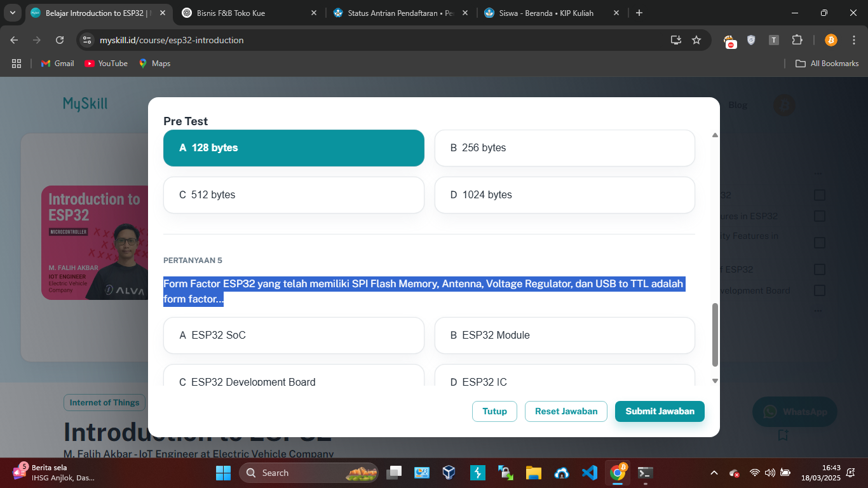This screenshot has height=488, width=868.
Task: Open the tab search dropdown
Action: pyautogui.click(x=12, y=13)
